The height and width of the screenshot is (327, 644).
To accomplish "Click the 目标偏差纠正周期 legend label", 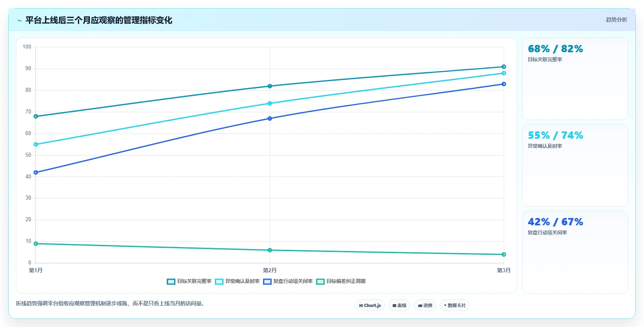I will pos(346,281).
